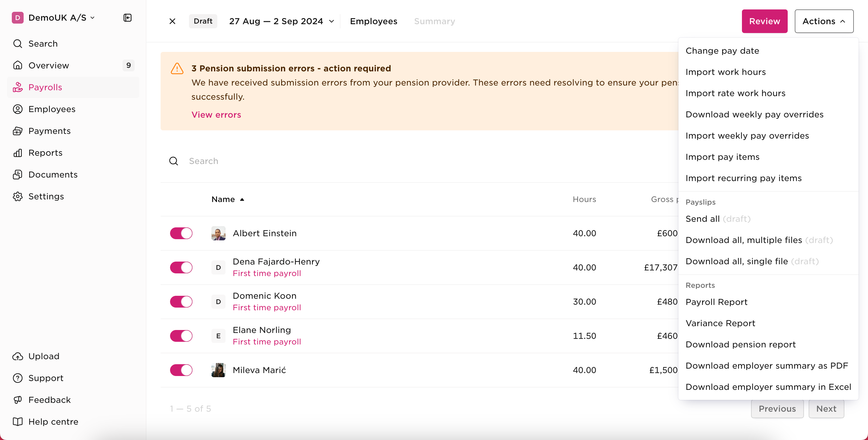
Task: Collapse the Actions menu via its chevron
Action: tap(843, 21)
